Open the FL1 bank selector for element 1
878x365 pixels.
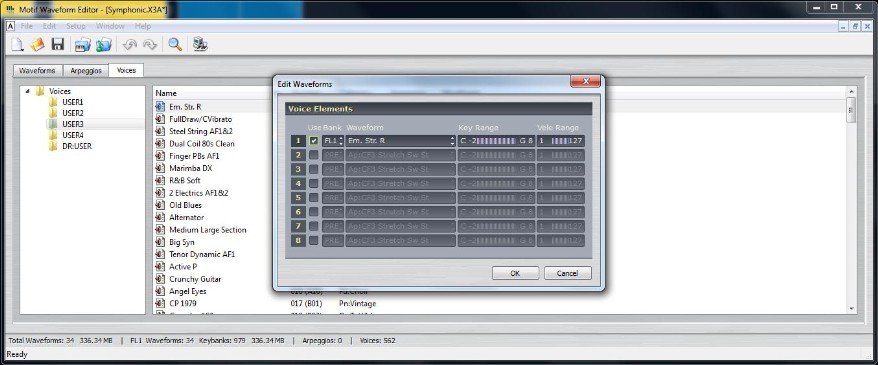pyautogui.click(x=333, y=141)
